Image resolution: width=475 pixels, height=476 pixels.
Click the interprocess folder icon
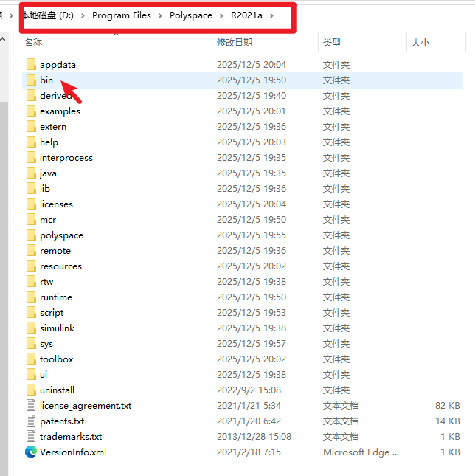pyautogui.click(x=31, y=157)
